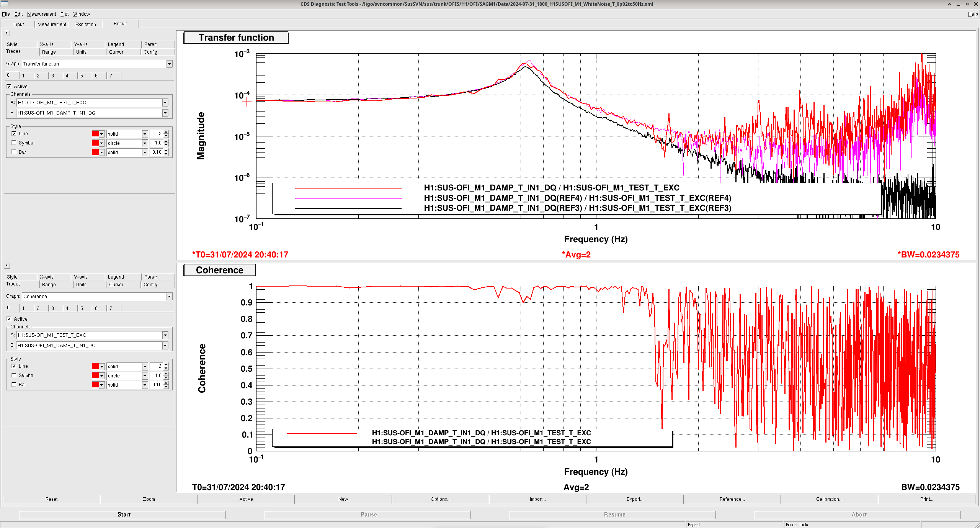
Task: Open Legend tab in upper panel
Action: pos(116,44)
